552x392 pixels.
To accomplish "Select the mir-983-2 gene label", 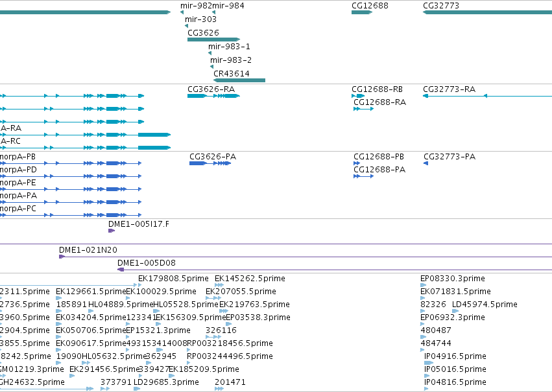I will click(x=231, y=60).
